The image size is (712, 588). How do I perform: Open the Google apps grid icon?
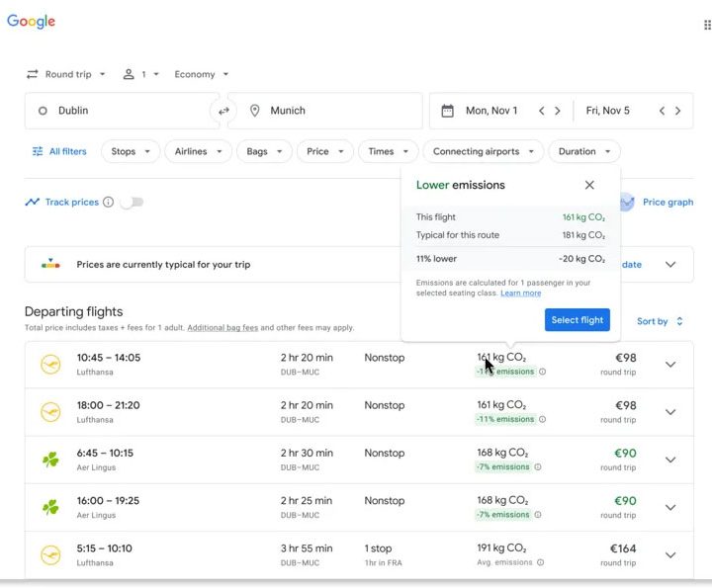pyautogui.click(x=707, y=25)
